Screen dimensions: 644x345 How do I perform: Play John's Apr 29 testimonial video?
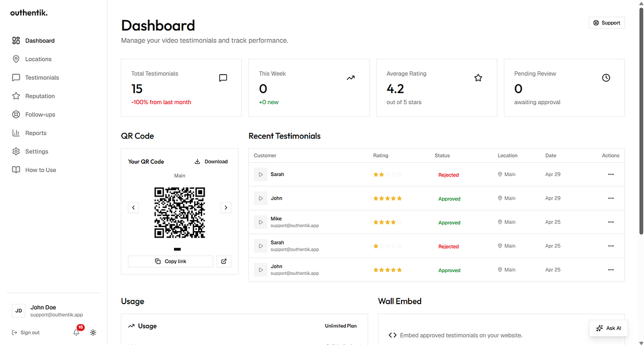(260, 198)
